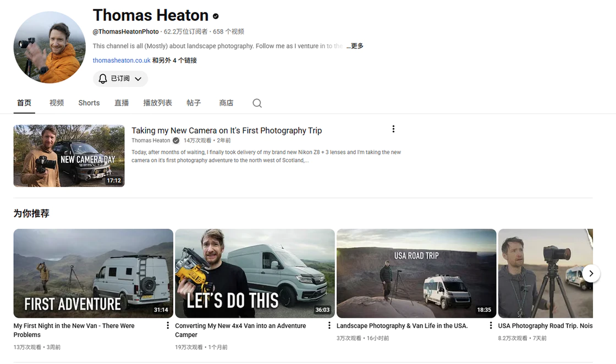This screenshot has height=364, width=616.
Task: Open USA Photography Road Trip video title
Action: point(545,326)
